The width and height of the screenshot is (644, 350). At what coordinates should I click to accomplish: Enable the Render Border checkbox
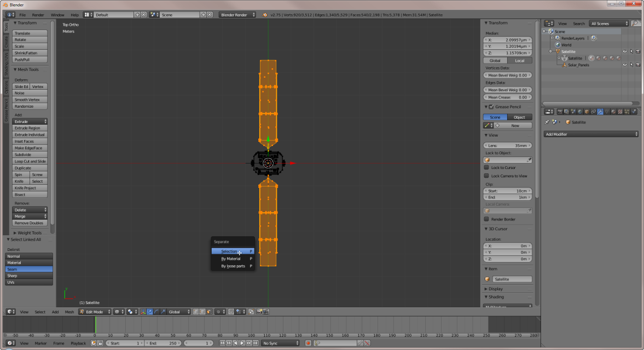[486, 219]
